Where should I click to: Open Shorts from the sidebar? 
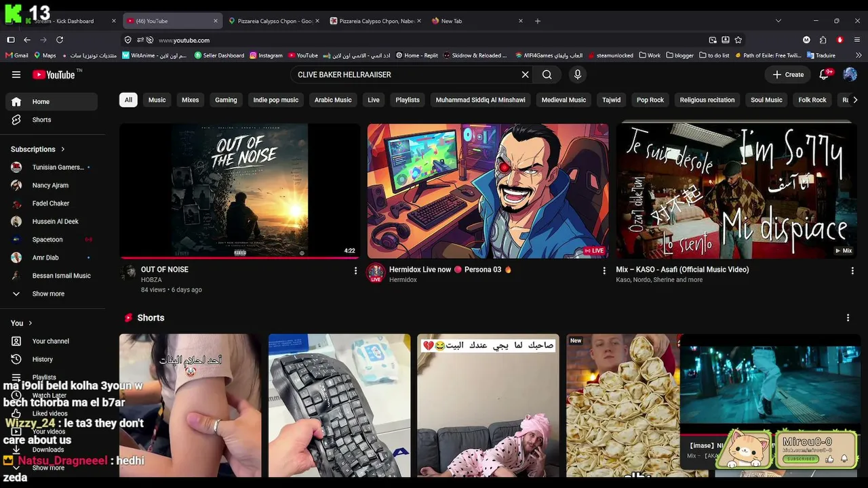click(52, 120)
